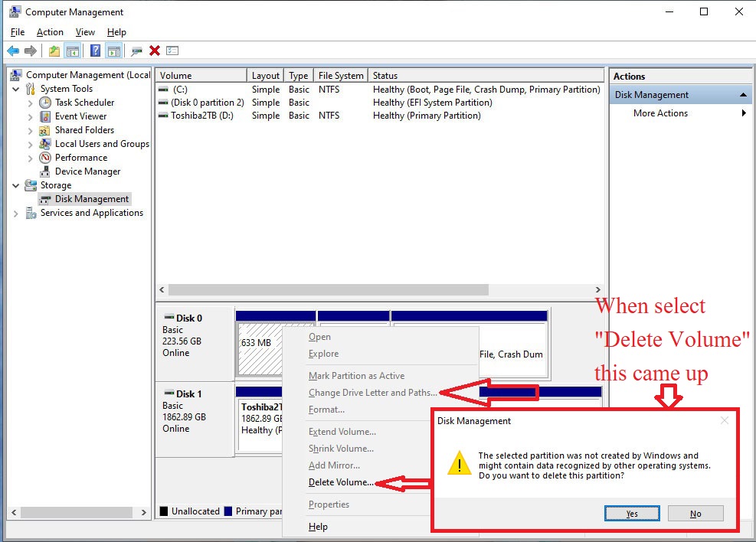This screenshot has height=542, width=756.
Task: Click the Forward navigation arrow icon
Action: [x=31, y=51]
